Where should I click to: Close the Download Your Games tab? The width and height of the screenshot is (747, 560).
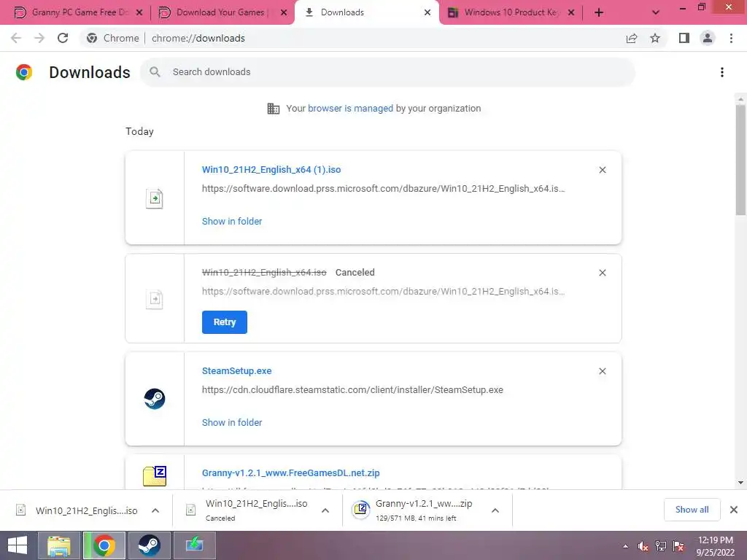(284, 13)
